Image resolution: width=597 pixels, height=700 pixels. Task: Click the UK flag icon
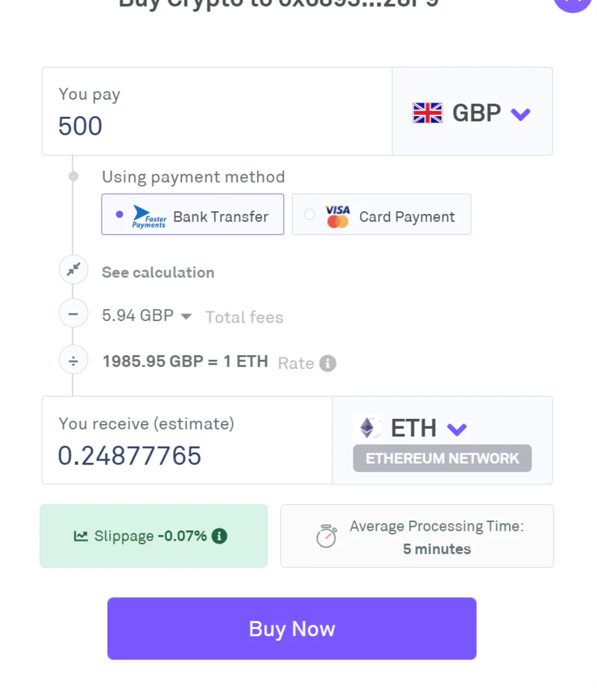(x=427, y=113)
